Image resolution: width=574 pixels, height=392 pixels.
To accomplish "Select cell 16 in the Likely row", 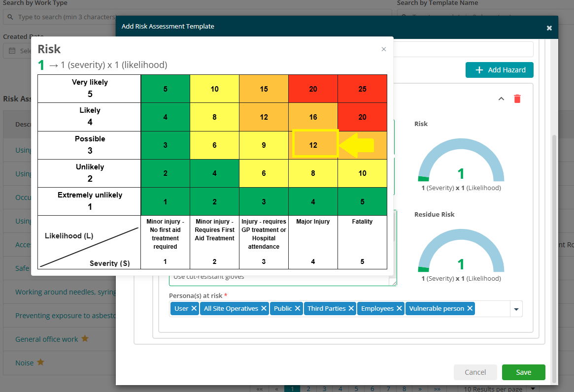I will click(x=313, y=117).
